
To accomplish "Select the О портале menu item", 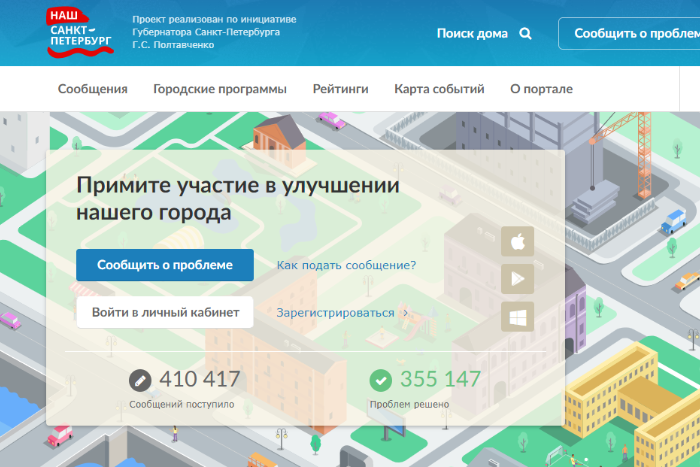I will [537, 89].
